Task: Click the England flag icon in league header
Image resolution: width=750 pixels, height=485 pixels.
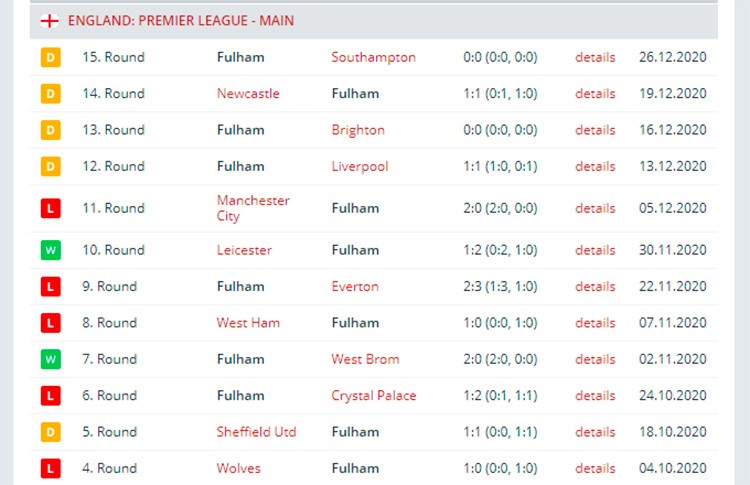Action: (50, 21)
